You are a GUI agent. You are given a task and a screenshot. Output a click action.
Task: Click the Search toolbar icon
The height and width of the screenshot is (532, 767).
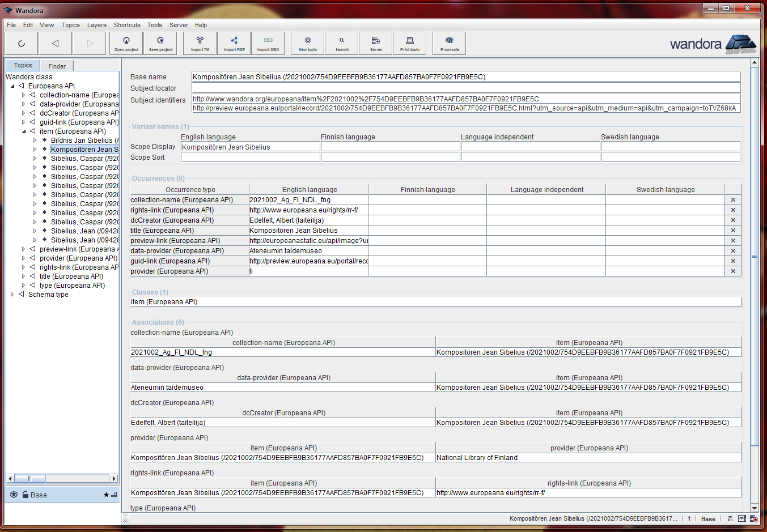[x=341, y=43]
